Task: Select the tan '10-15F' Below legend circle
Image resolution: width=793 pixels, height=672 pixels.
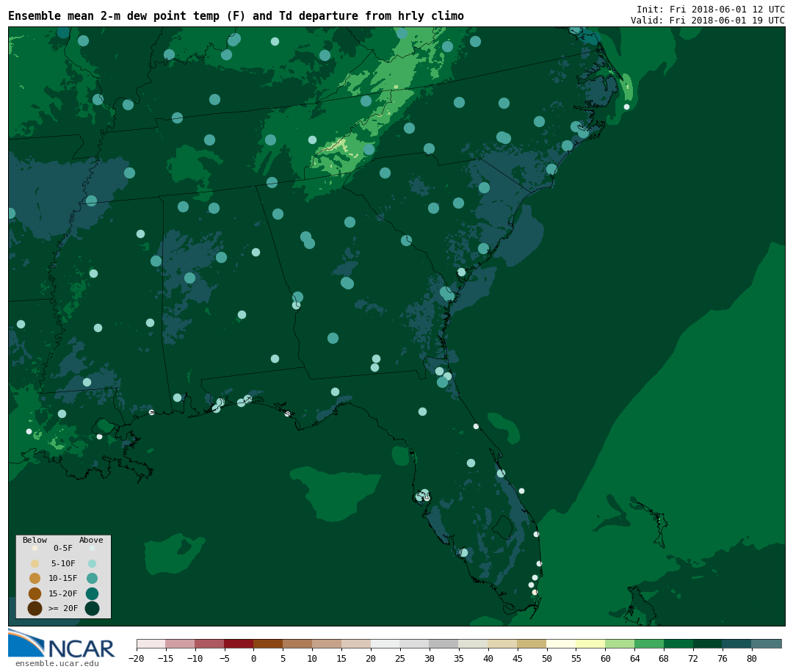Action: pyautogui.click(x=35, y=578)
